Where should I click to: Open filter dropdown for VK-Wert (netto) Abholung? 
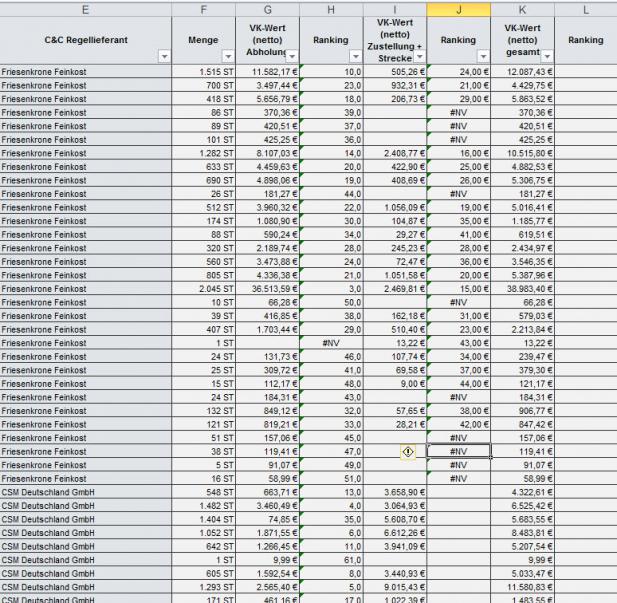point(292,57)
